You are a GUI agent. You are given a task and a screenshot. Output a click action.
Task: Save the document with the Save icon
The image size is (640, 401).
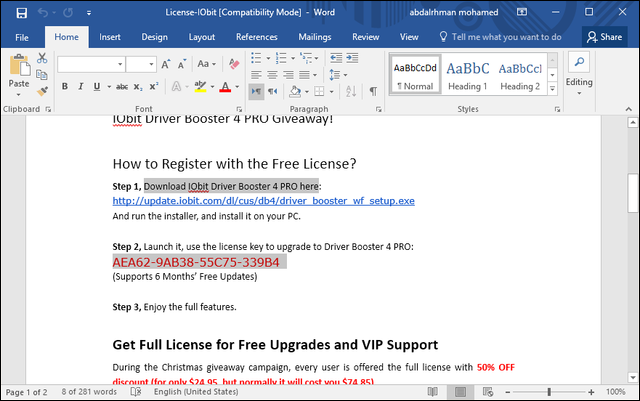pyautogui.click(x=22, y=13)
